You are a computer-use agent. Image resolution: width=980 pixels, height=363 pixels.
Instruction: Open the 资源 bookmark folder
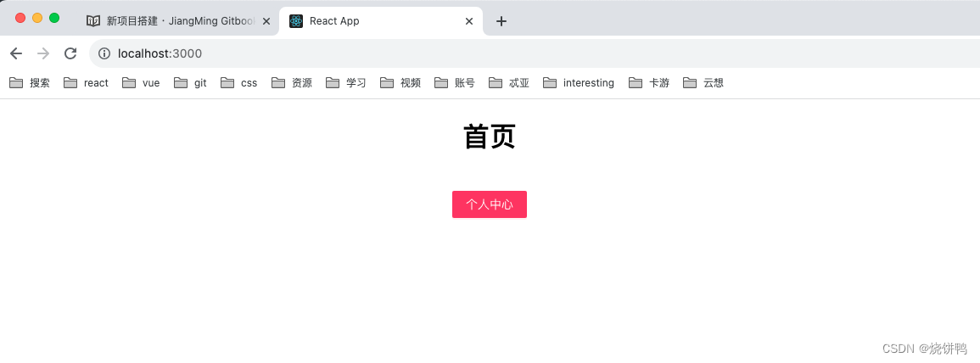[x=292, y=83]
